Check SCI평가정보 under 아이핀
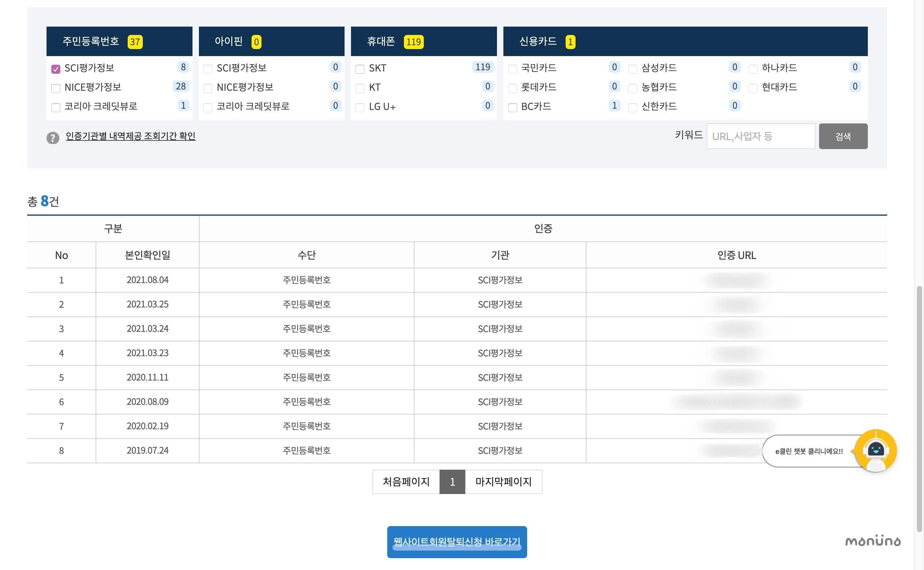Viewport: 924px width, 570px height. click(208, 69)
